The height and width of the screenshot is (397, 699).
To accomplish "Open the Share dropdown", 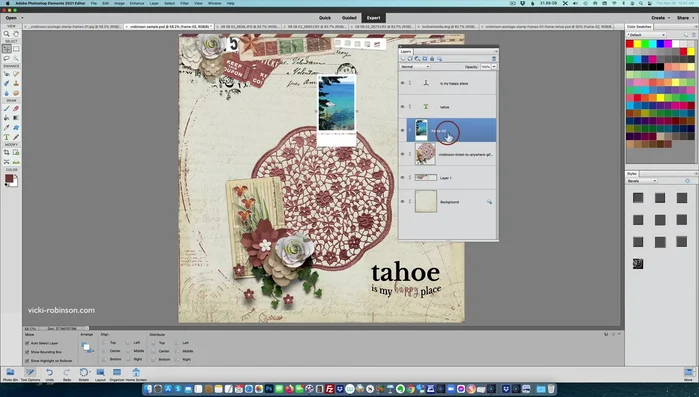I will coord(685,18).
